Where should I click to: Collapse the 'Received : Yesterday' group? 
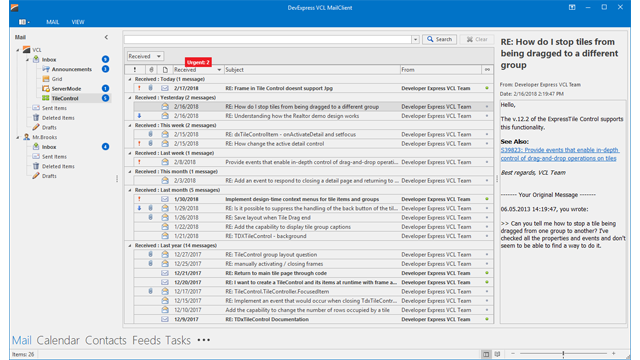(x=130, y=98)
